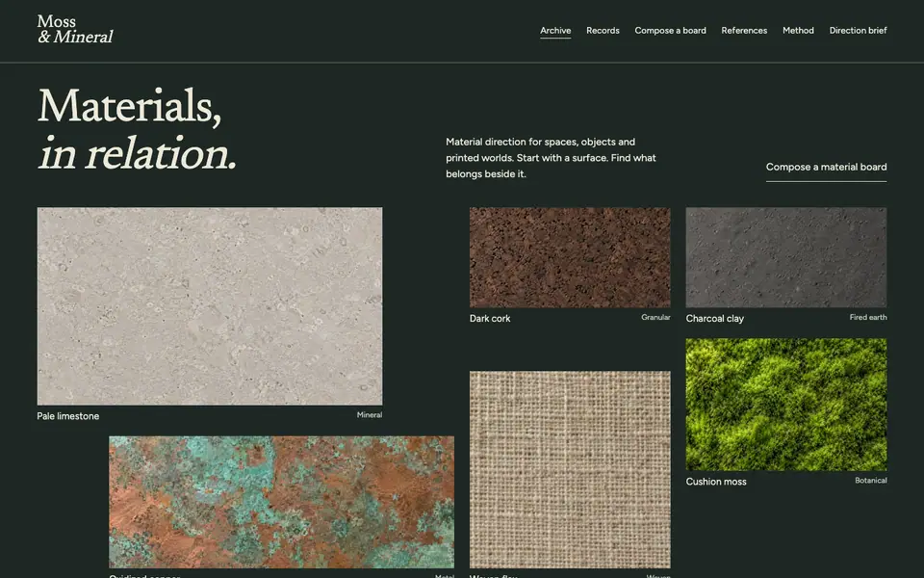
Task: Open the woven linen fabric image
Action: 570,469
